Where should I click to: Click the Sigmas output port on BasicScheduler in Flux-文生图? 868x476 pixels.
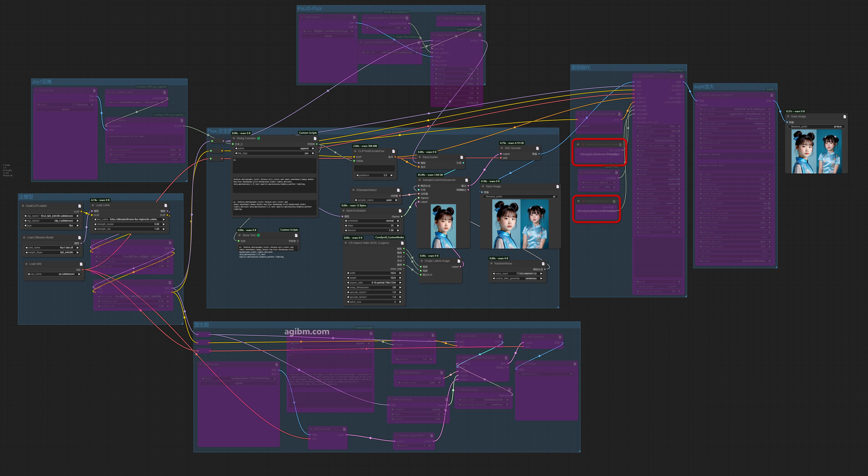(402, 216)
